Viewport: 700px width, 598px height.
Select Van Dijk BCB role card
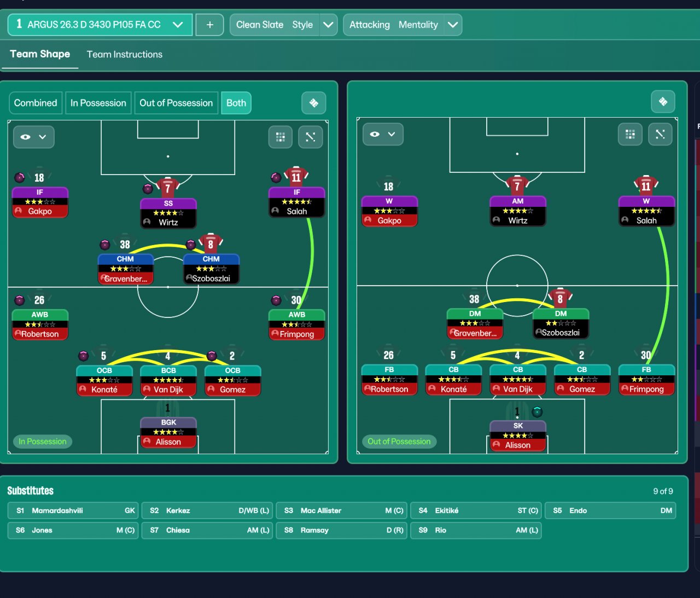168,381
